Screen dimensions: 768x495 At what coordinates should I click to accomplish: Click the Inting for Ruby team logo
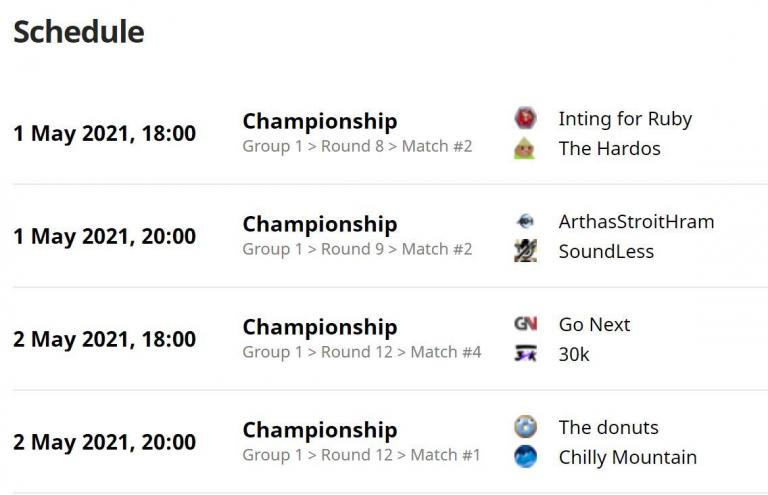tap(525, 118)
